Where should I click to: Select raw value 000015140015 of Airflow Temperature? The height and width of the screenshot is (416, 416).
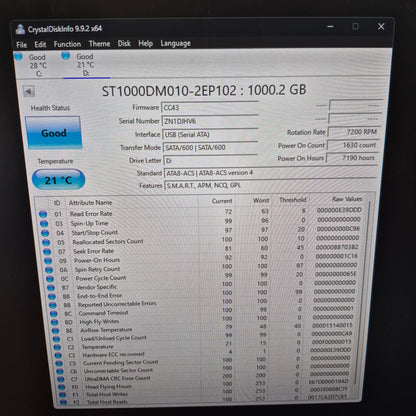[332, 325]
